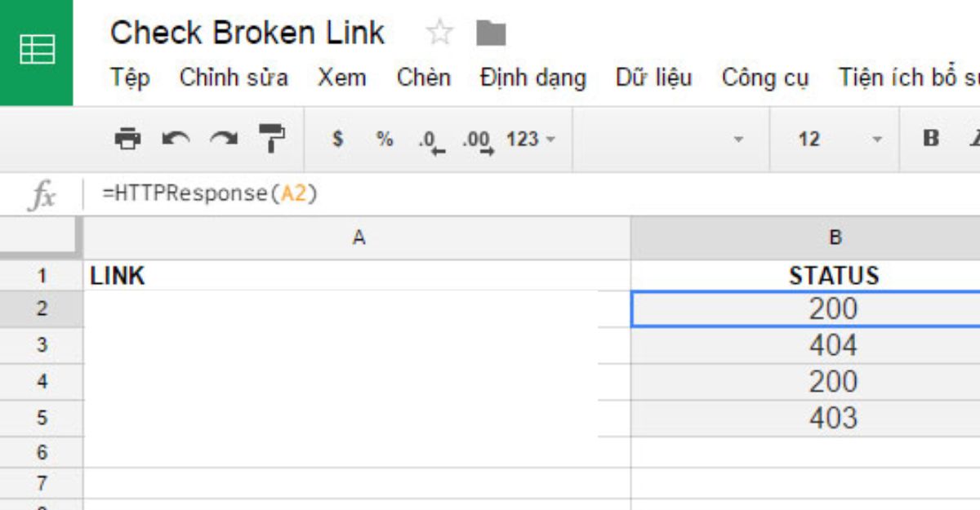Expand the font family dropdown
Screen dimensions: 980x510
[670, 140]
